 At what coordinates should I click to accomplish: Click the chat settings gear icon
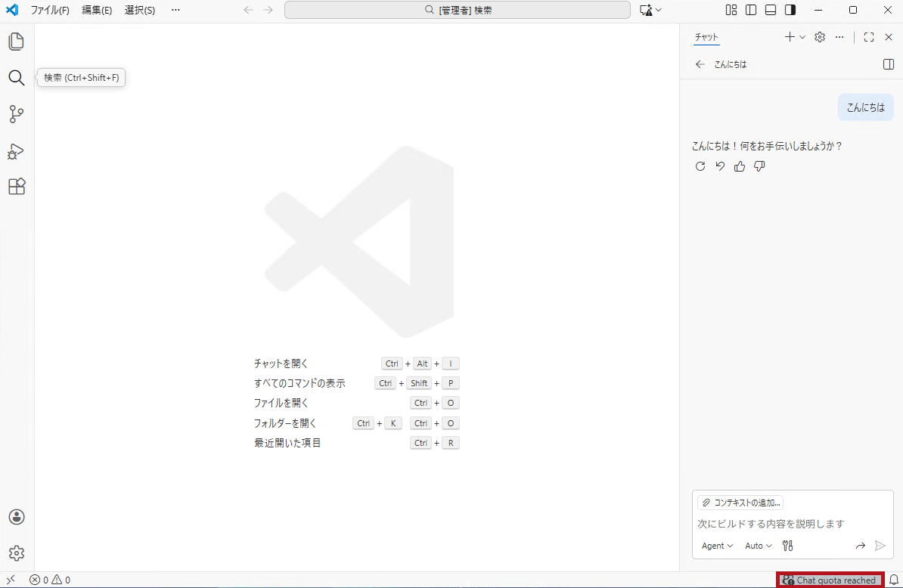pos(820,37)
